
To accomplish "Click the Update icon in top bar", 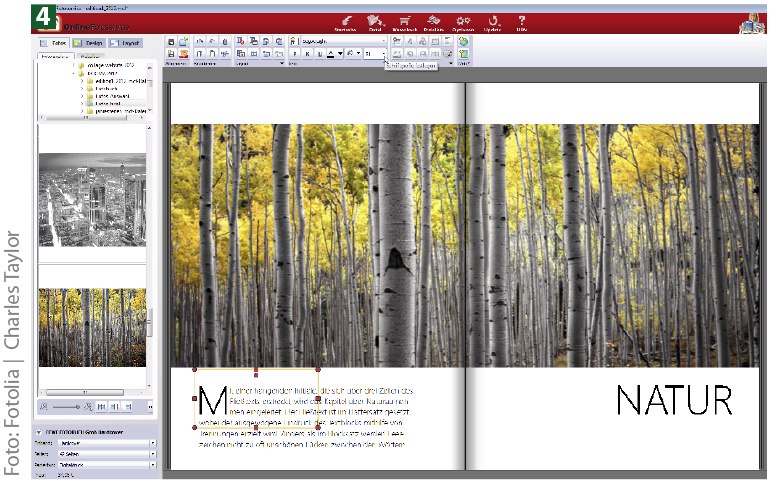I will tap(493, 19).
